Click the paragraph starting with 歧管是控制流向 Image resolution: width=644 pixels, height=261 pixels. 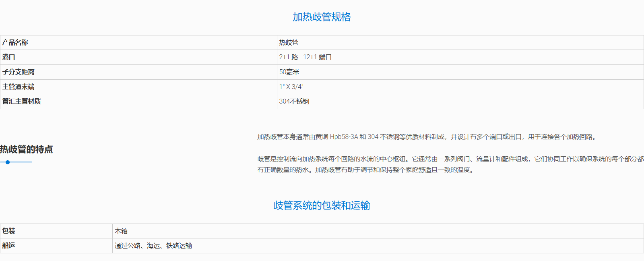[450, 164]
